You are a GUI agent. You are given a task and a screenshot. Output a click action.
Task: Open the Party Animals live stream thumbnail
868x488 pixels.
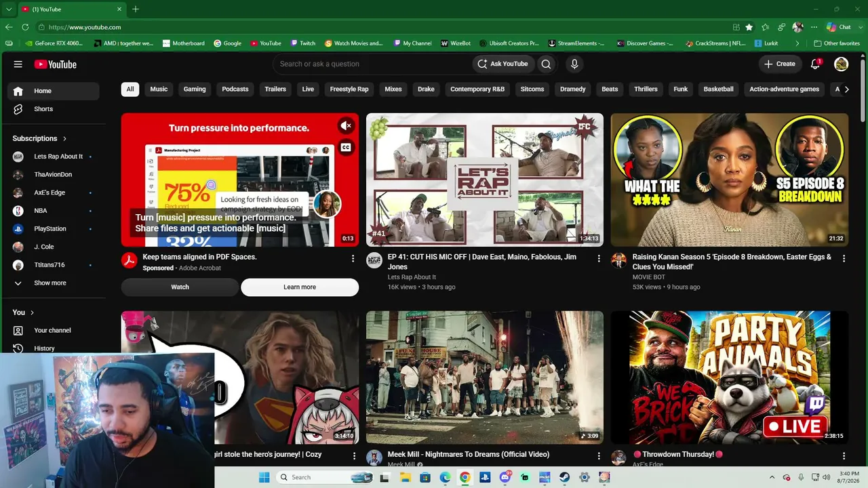(x=730, y=378)
